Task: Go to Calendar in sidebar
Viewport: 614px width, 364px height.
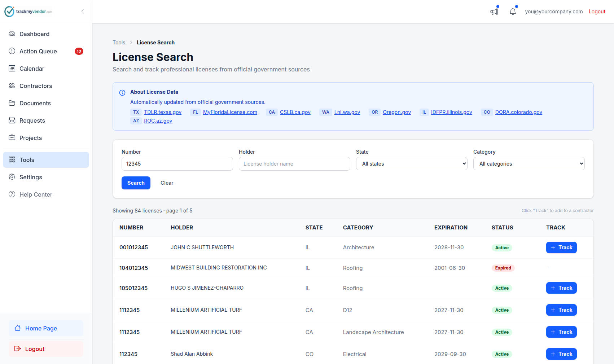Action: [46, 69]
